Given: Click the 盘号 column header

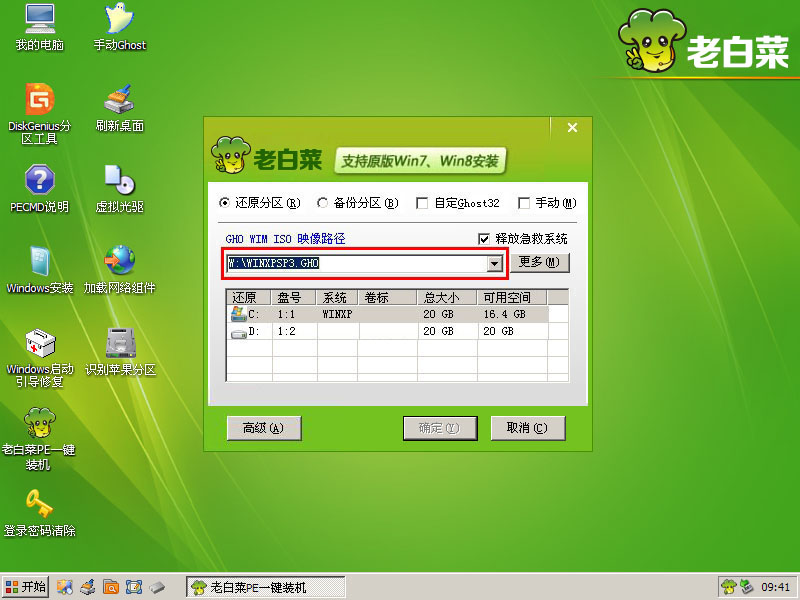Looking at the screenshot, I should tap(294, 297).
